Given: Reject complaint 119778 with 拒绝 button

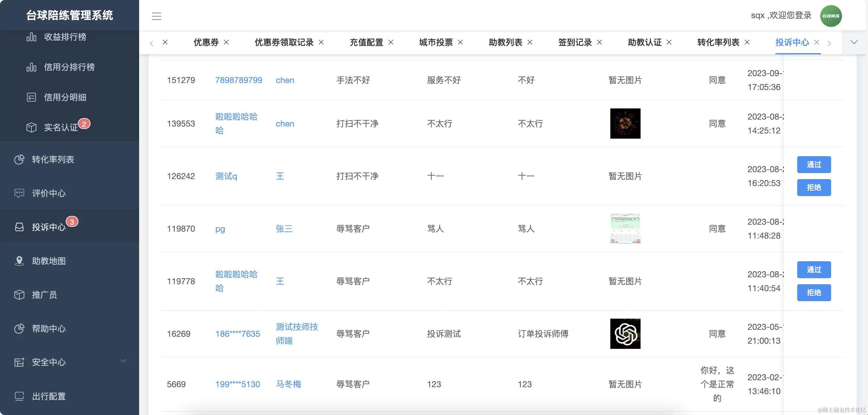Looking at the screenshot, I should [814, 292].
